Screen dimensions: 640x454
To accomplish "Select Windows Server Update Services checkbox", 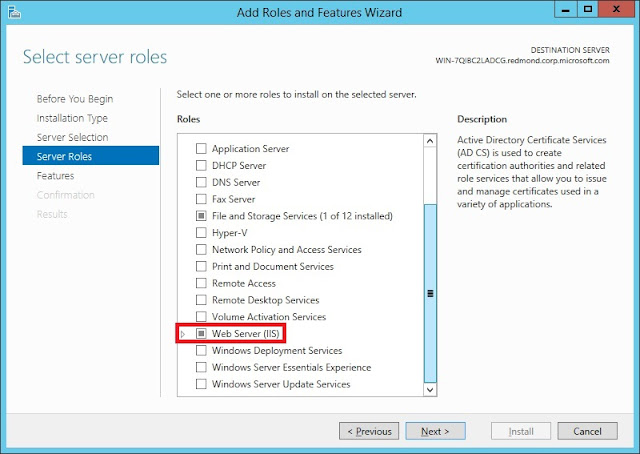I will point(201,384).
